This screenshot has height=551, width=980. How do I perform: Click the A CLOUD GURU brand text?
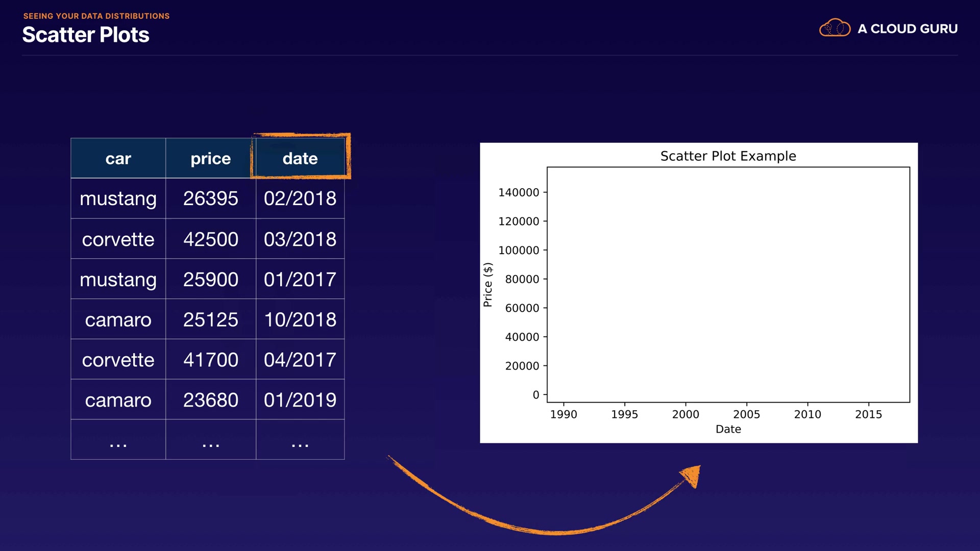[x=907, y=29]
